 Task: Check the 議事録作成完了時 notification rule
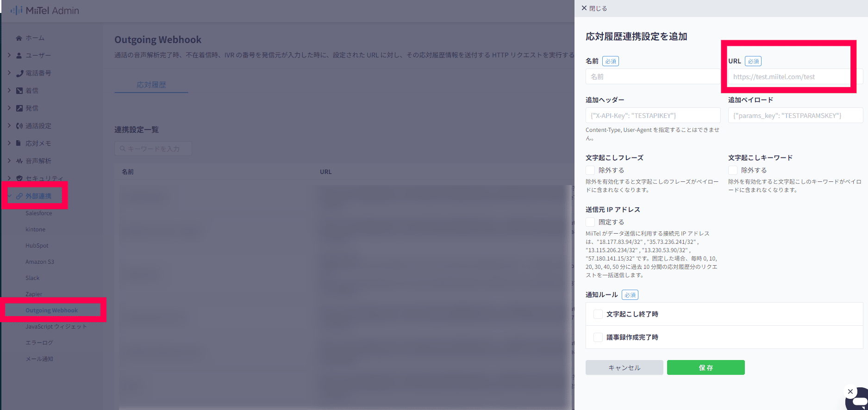point(598,337)
